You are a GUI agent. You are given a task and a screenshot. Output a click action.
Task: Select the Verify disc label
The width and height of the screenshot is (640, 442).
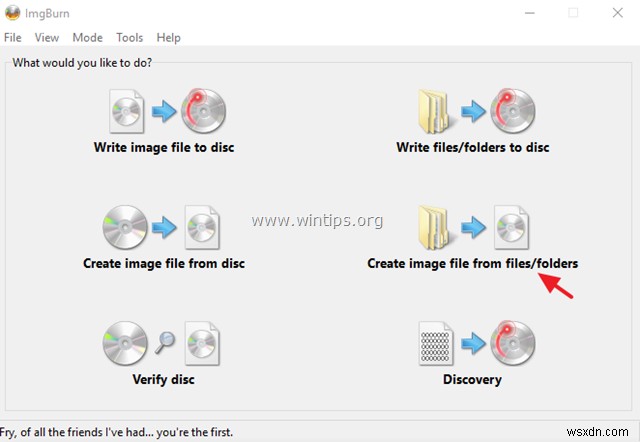click(x=163, y=380)
